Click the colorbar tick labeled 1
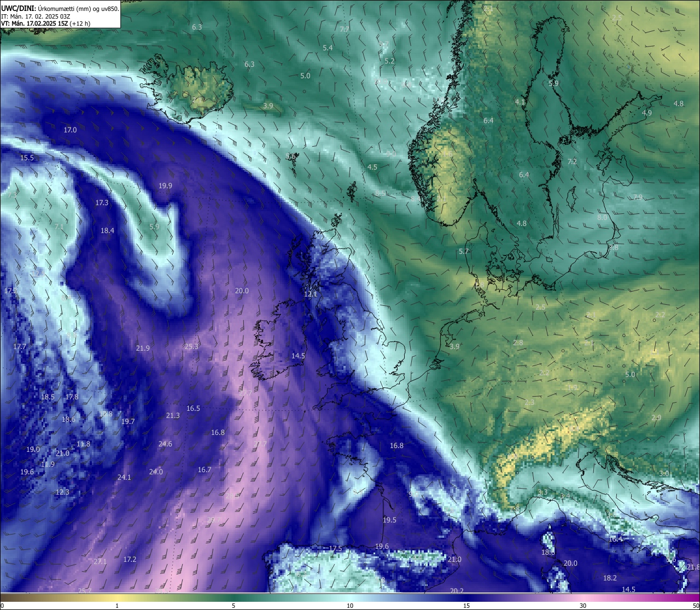The width and height of the screenshot is (700, 610). [x=117, y=606]
